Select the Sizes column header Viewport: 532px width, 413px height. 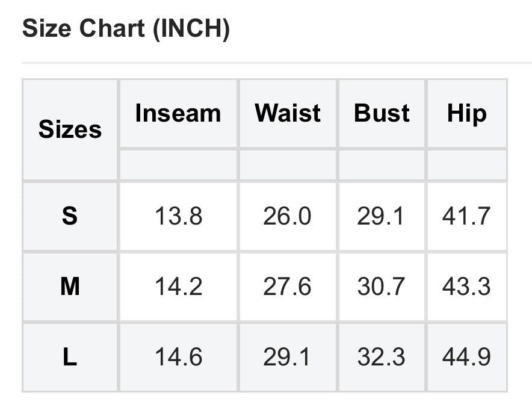click(x=70, y=129)
